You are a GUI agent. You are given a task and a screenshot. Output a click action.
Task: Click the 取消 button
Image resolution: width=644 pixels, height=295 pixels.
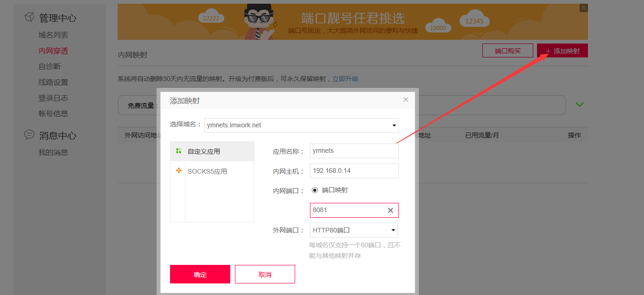pyautogui.click(x=265, y=274)
